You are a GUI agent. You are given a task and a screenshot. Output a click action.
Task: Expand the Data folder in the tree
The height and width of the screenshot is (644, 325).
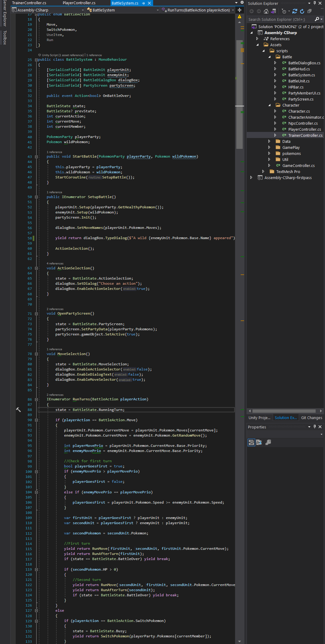(x=269, y=141)
